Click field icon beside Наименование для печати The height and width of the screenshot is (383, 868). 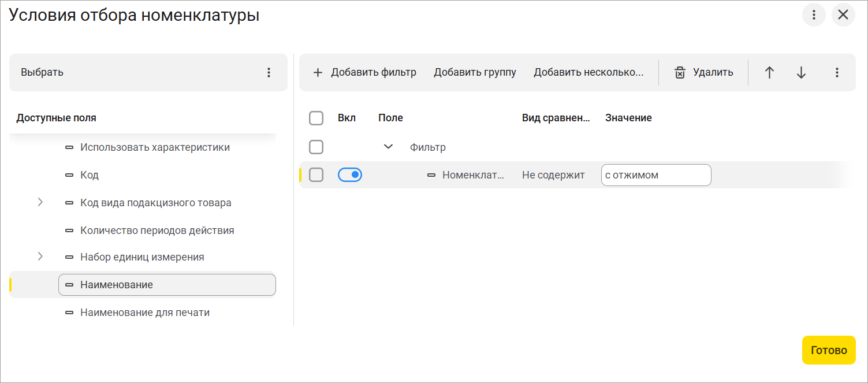(x=69, y=313)
